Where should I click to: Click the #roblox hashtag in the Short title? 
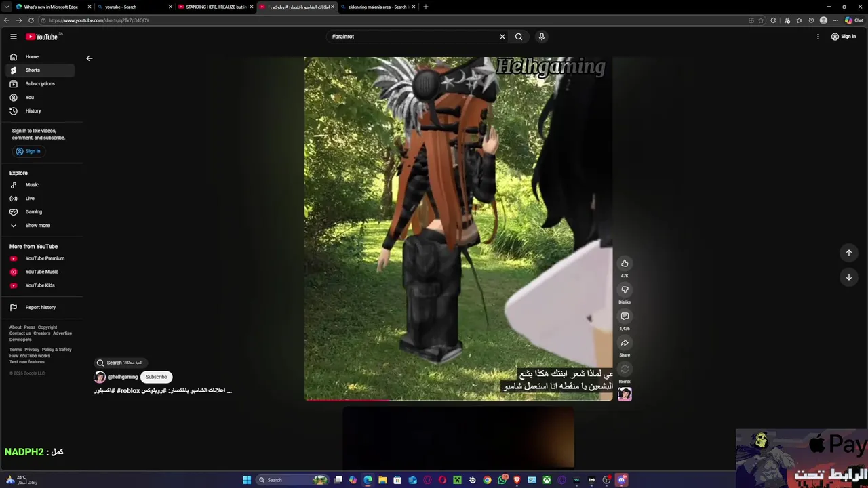coord(128,391)
